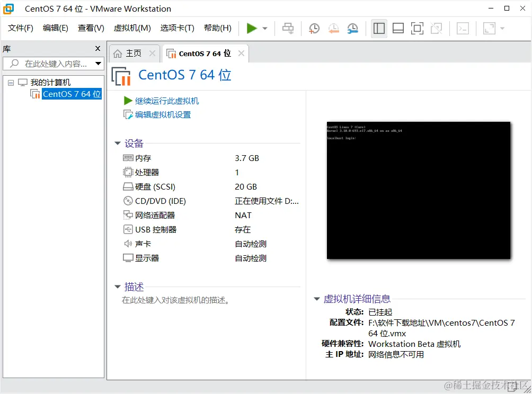The width and height of the screenshot is (532, 394).
Task: Collapse the 描述 section
Action: coord(118,286)
